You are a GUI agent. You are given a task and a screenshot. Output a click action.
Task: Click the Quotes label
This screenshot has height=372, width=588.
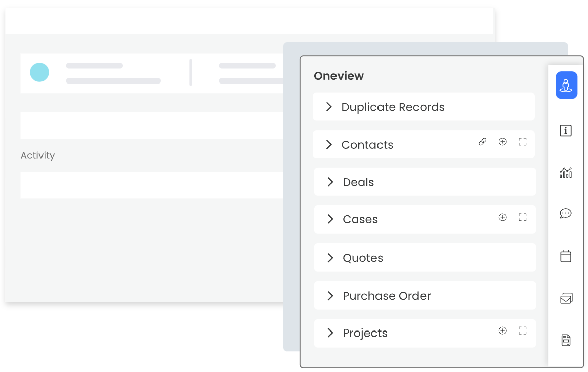coord(363,258)
